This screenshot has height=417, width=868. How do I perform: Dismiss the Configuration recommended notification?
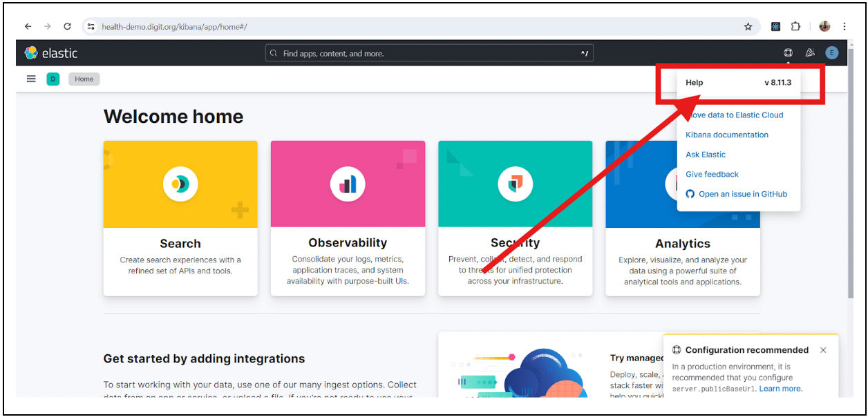click(823, 350)
